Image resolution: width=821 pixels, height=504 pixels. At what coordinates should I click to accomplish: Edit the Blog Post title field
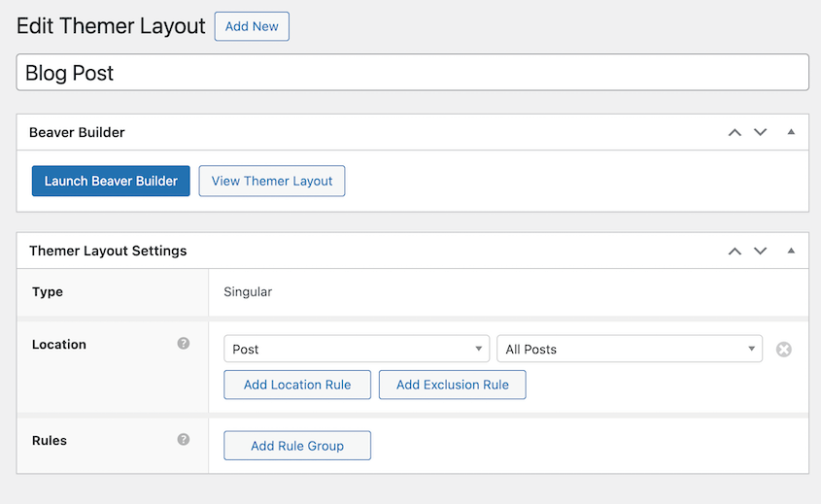point(413,72)
